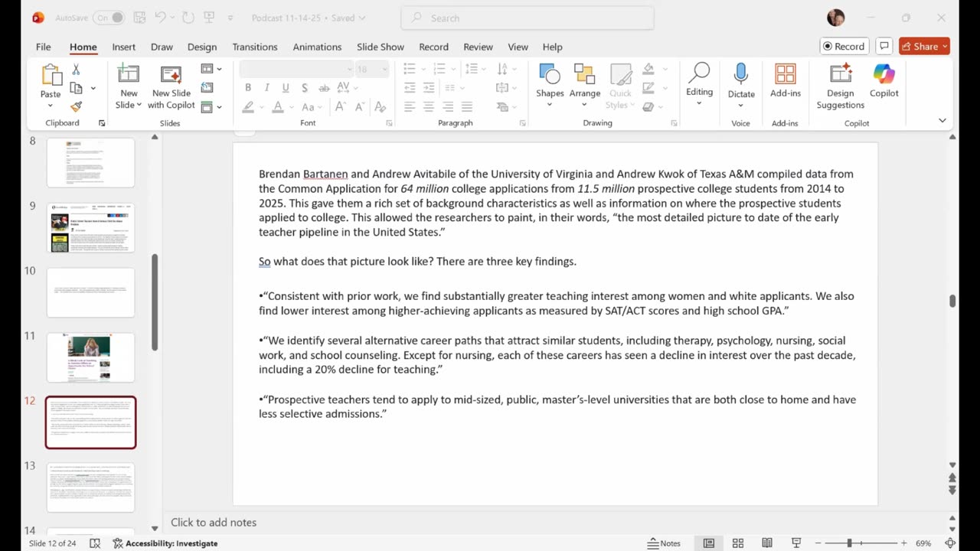
Task: Open the font name combo box
Action: (x=296, y=69)
